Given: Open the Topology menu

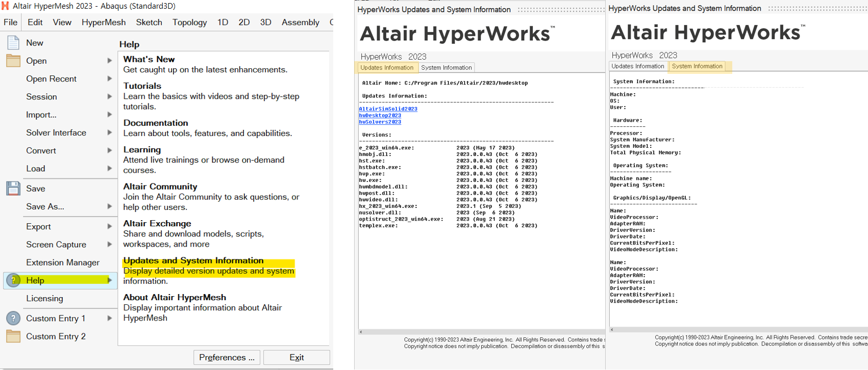Looking at the screenshot, I should point(189,22).
